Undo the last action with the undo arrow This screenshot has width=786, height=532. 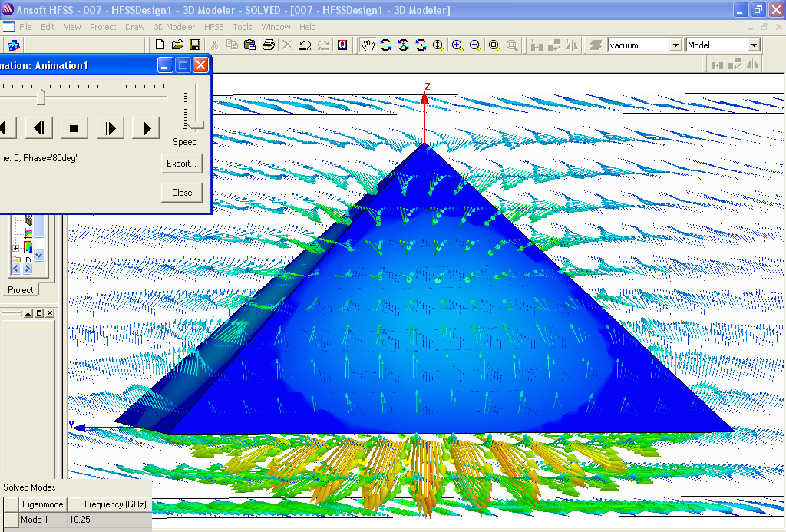click(305, 45)
